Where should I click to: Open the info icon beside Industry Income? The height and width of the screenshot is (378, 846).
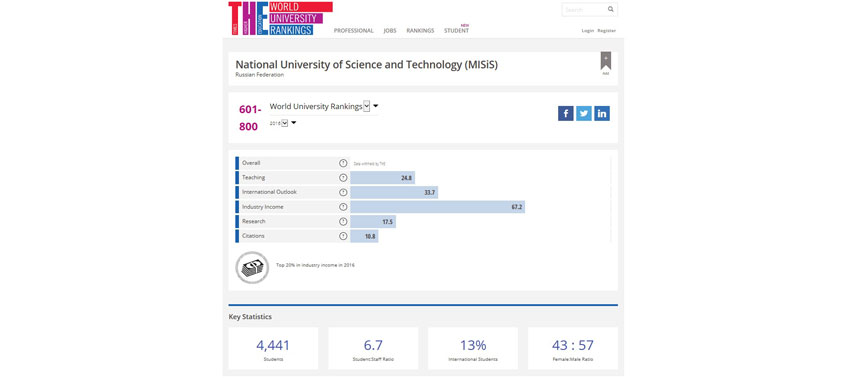(x=343, y=207)
